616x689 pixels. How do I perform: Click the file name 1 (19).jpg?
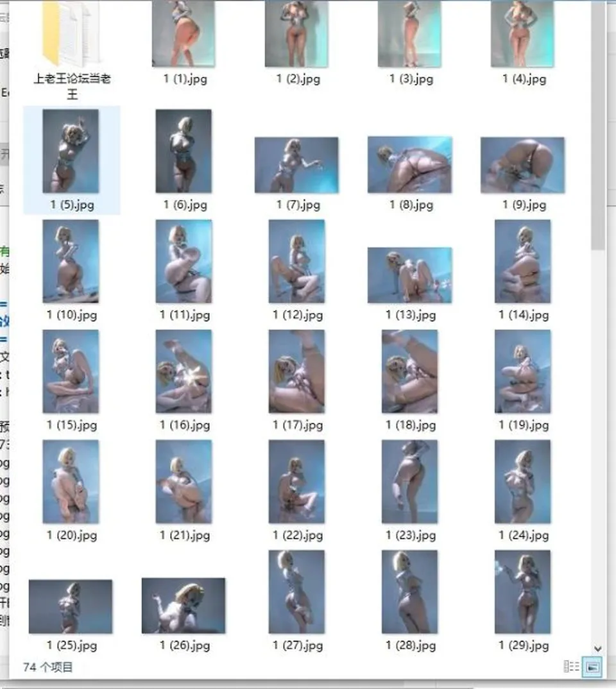(x=524, y=425)
